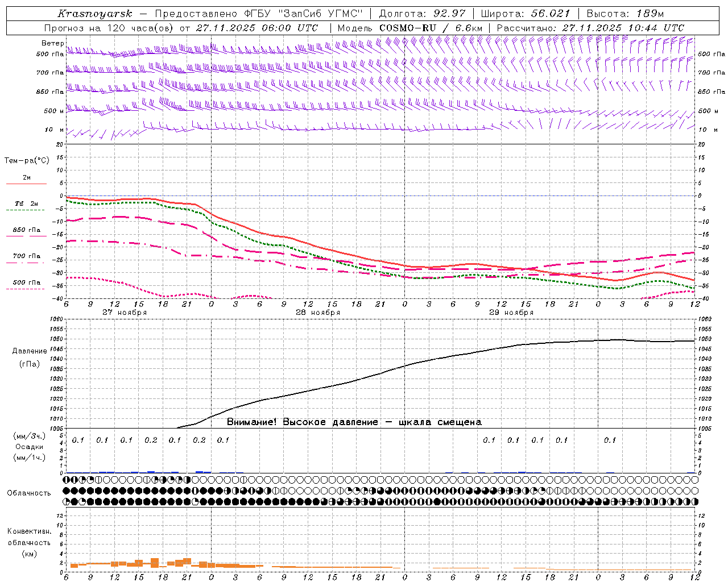Click the 'Ветер' wind panel label

click(53, 43)
